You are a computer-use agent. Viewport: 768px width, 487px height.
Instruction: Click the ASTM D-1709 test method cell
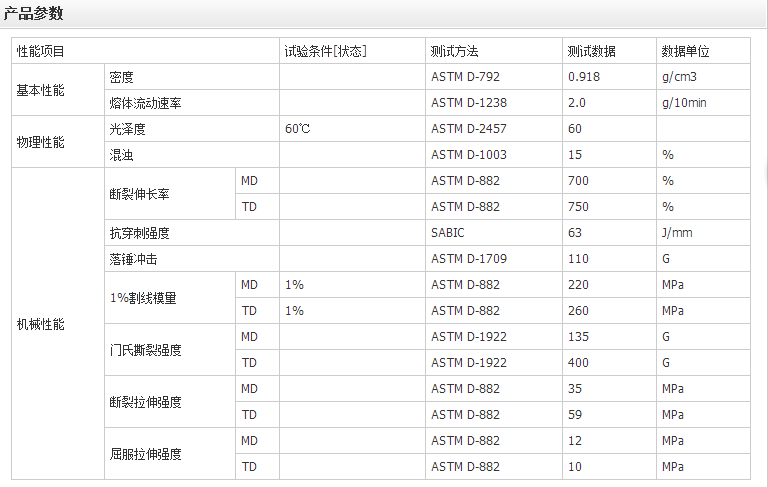(468, 259)
